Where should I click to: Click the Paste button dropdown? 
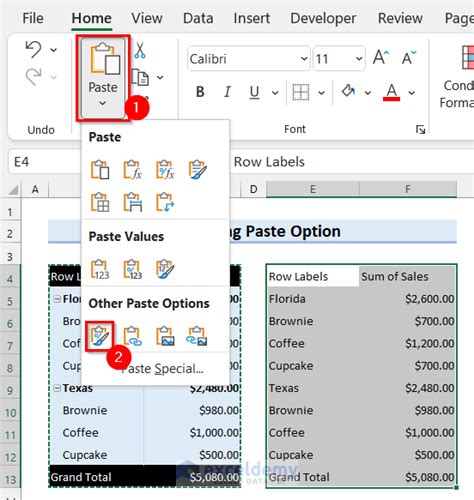(103, 104)
